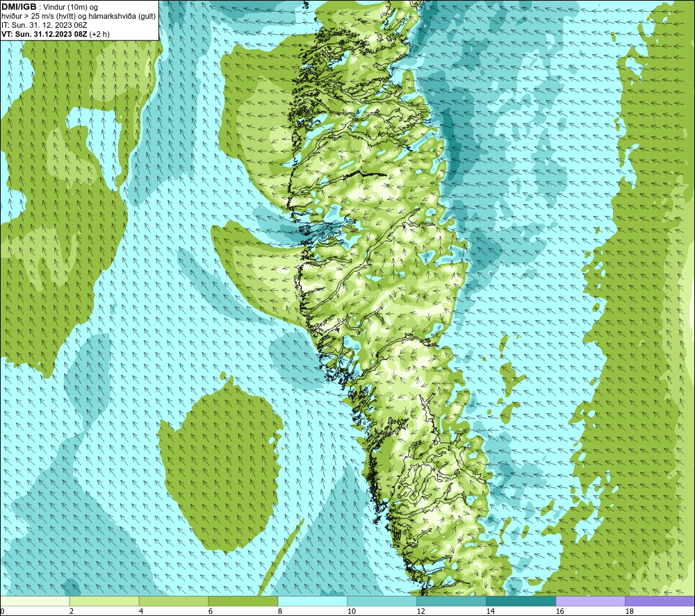Click the 0-2 m/s pale yellow legend swatch

point(35,601)
